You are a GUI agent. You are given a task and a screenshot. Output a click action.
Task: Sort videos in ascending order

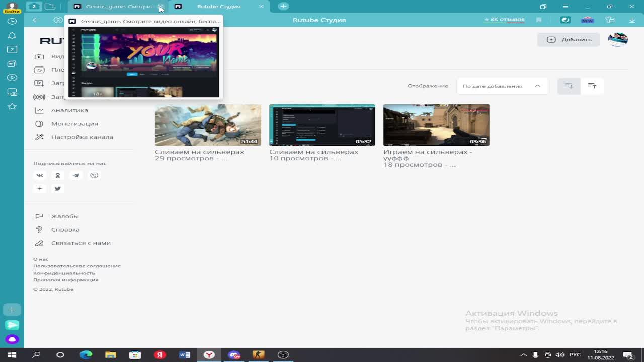(592, 86)
